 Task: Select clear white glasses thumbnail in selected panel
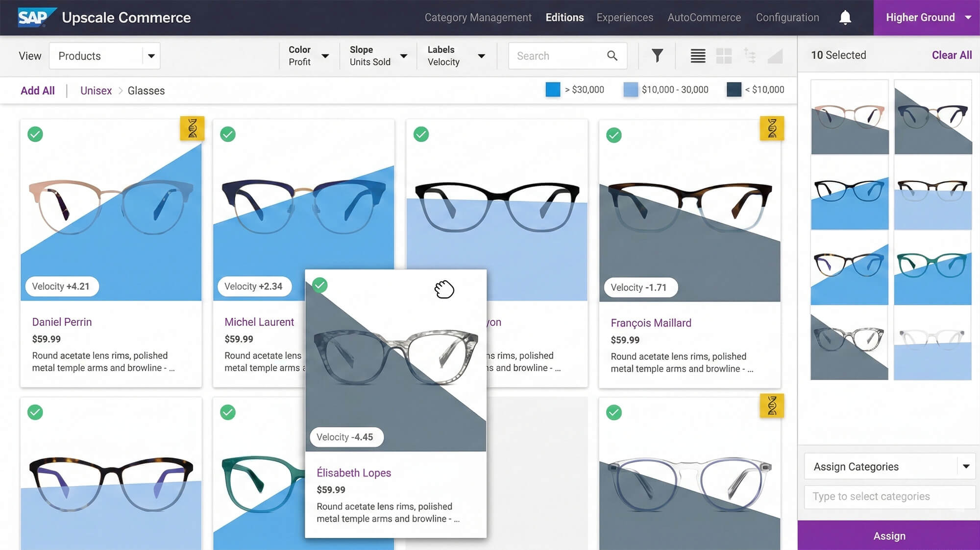pos(932,343)
